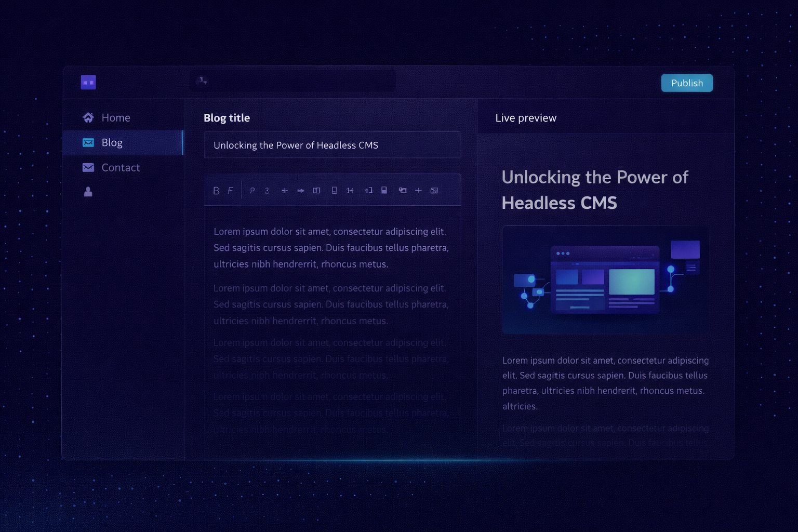Insert an image using the rightmost toolbar icon
The width and height of the screenshot is (798, 532).
[x=434, y=190]
